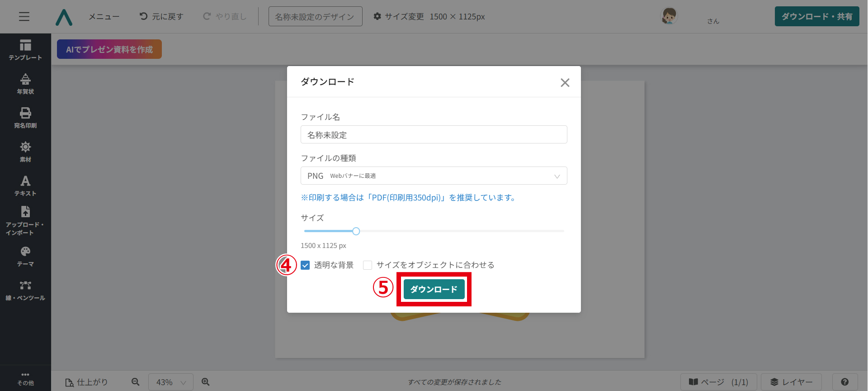868x391 pixels.
Task: Click the ファイル名 input field
Action: tap(434, 135)
